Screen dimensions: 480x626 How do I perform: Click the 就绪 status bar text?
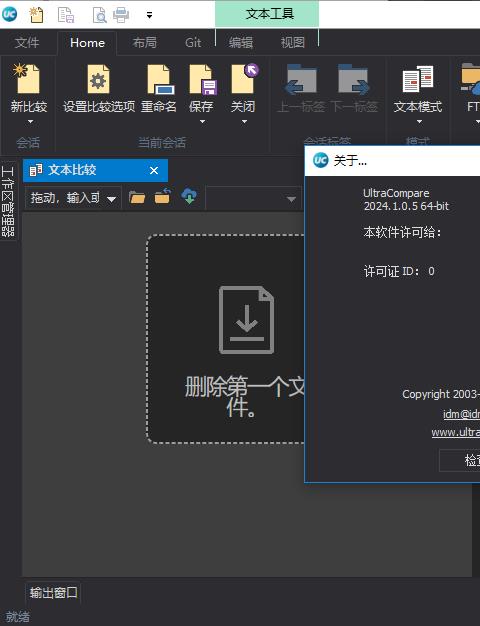pyautogui.click(x=18, y=616)
